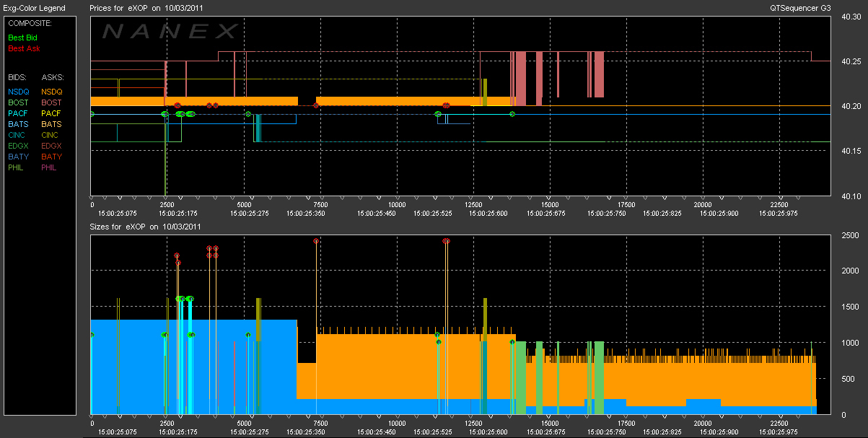
Task: Click timestamp 15:00:25:075 under the prices chart
Action: tap(117, 214)
